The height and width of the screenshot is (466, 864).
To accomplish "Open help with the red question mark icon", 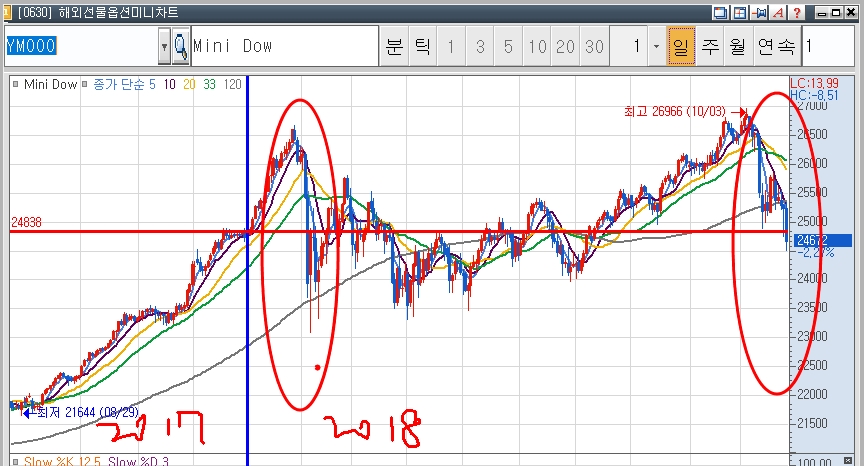I will 797,13.
